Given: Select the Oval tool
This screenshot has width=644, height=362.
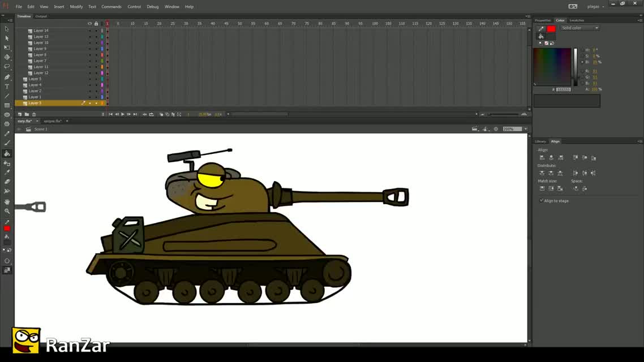Looking at the screenshot, I should pos(7,114).
